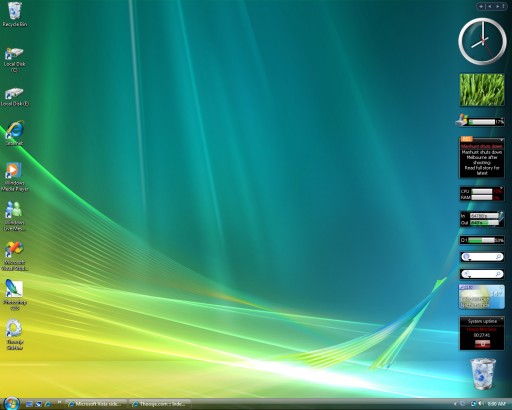The image size is (512, 410).
Task: Select the Internet Explorer desktop icon
Action: pos(14,133)
